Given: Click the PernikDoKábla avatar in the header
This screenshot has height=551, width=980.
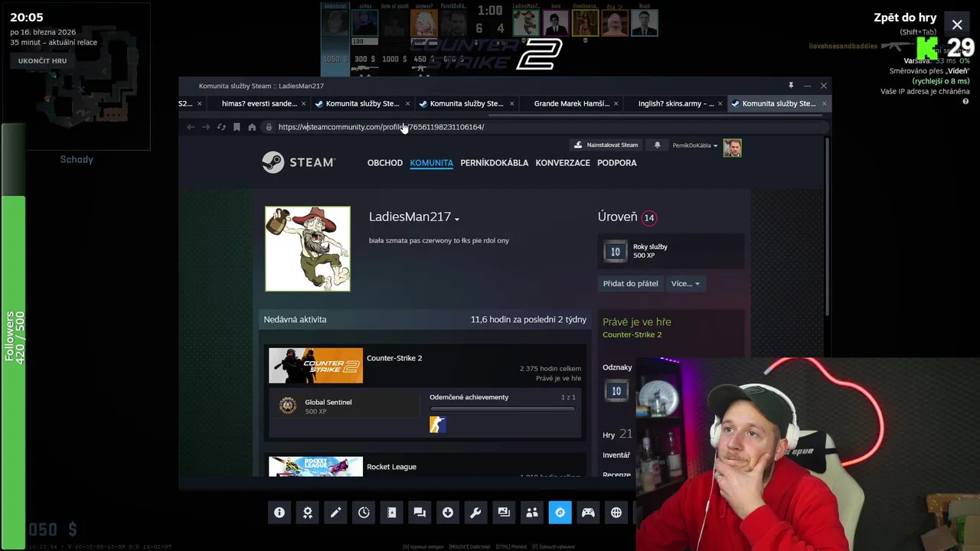Looking at the screenshot, I should click(733, 147).
